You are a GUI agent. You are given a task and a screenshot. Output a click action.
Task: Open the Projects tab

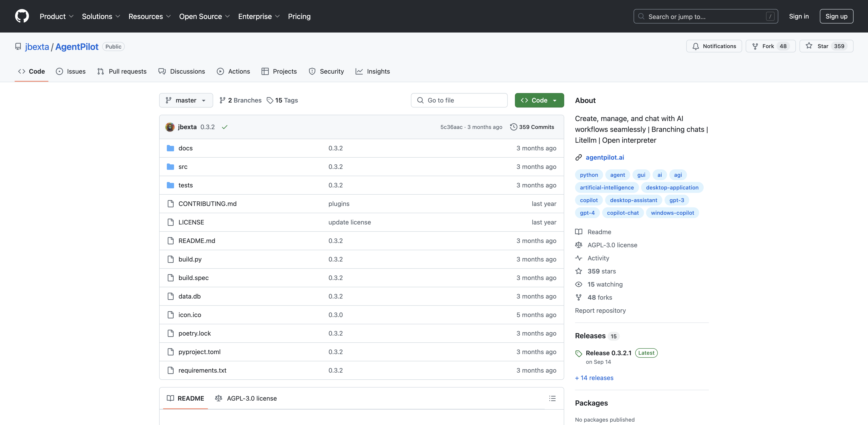click(x=279, y=71)
